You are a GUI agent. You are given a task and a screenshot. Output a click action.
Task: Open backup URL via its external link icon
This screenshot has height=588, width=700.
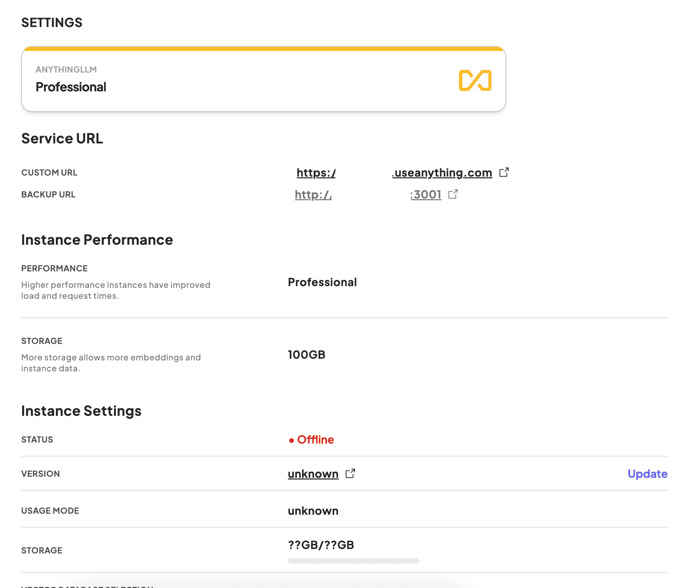tap(453, 194)
